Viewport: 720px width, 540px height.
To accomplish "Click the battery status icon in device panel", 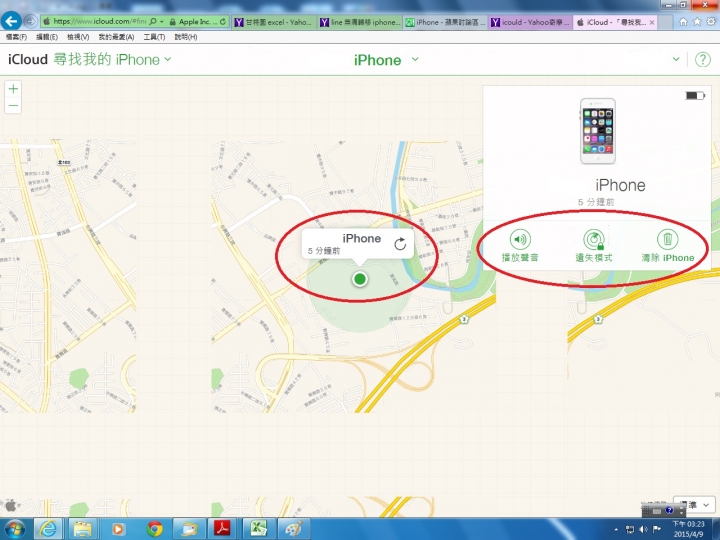I will coord(695,96).
